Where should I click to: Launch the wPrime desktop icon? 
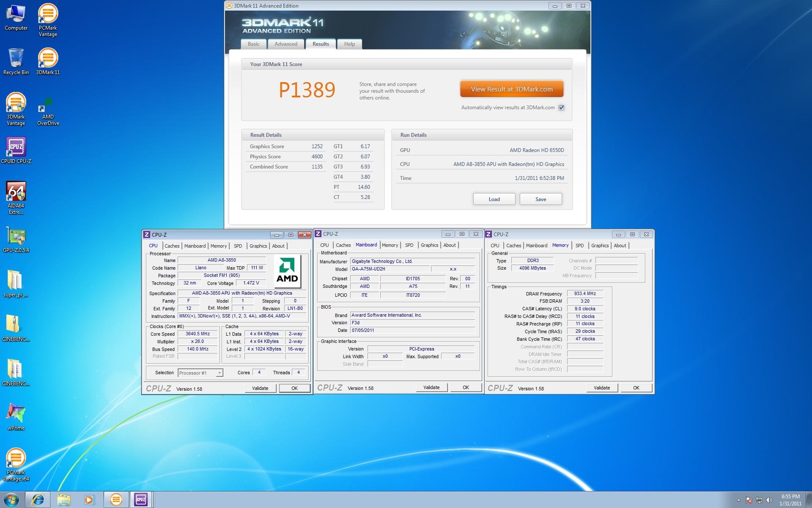click(16, 417)
